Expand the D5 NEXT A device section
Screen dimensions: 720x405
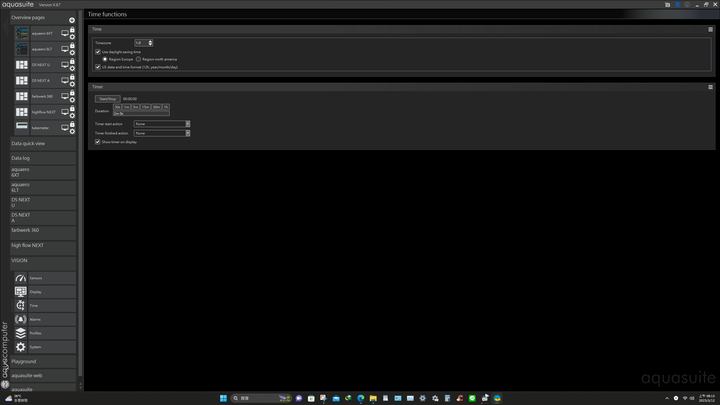(x=43, y=218)
